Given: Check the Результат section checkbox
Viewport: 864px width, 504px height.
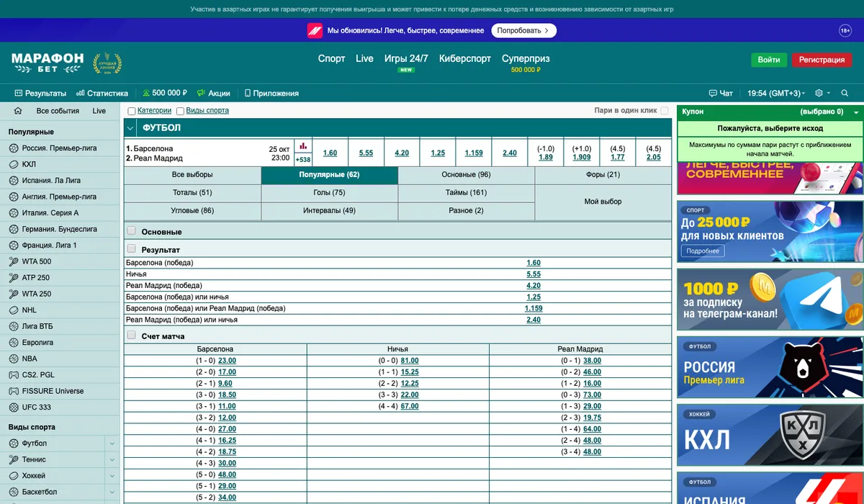Looking at the screenshot, I should pos(132,248).
